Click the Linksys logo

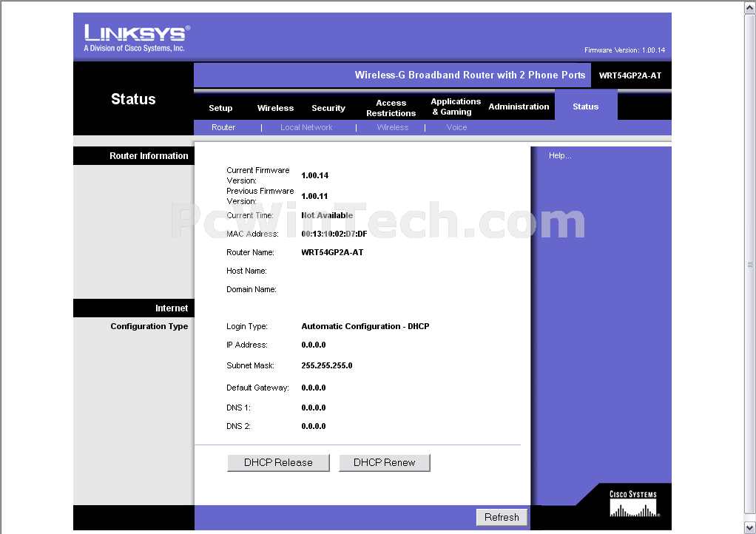(137, 38)
